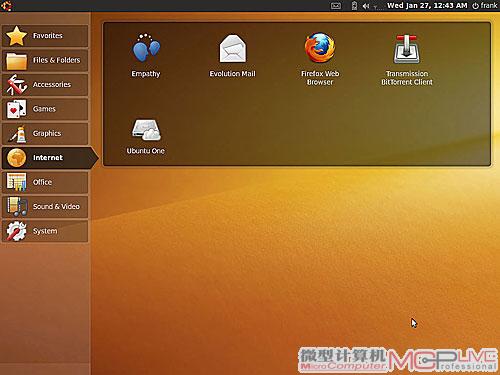The image size is (500, 375).
Task: Launch Firefox Web Browser
Action: click(320, 59)
